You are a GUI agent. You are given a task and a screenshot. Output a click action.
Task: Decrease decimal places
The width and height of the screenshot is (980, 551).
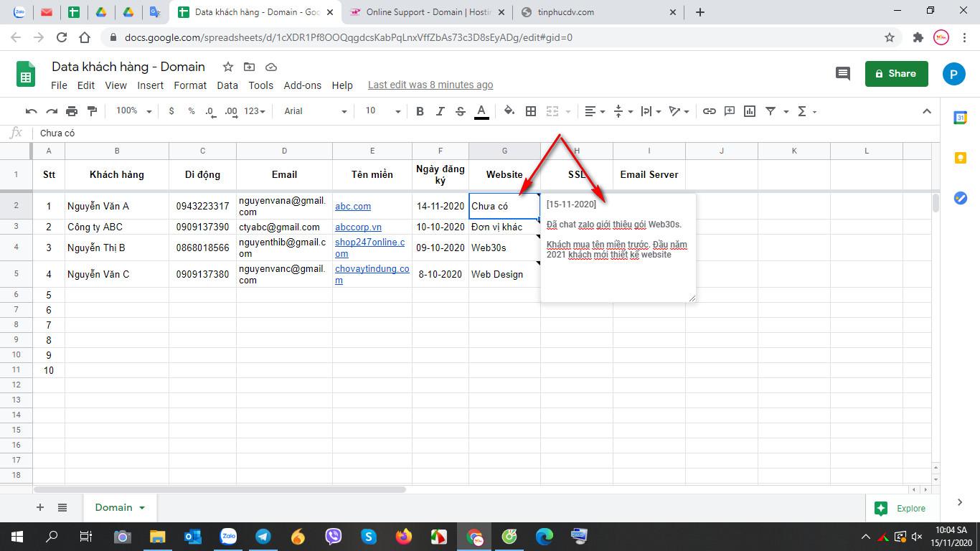pos(209,111)
